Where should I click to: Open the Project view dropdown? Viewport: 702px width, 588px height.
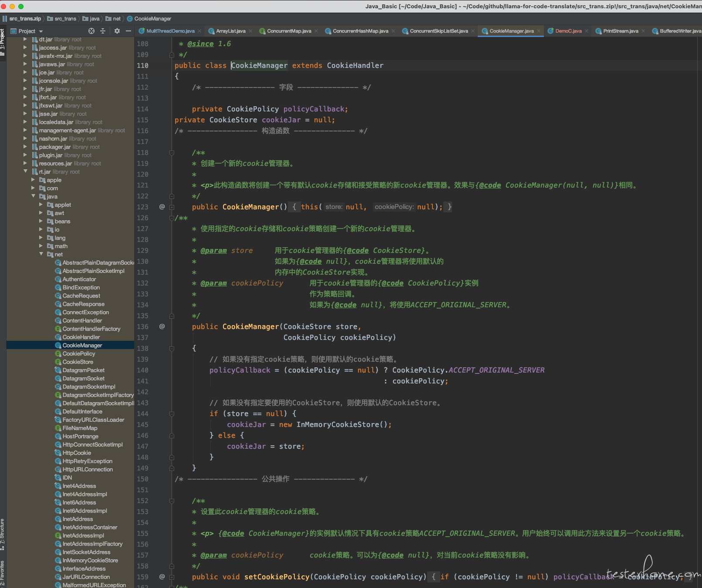[x=41, y=31]
